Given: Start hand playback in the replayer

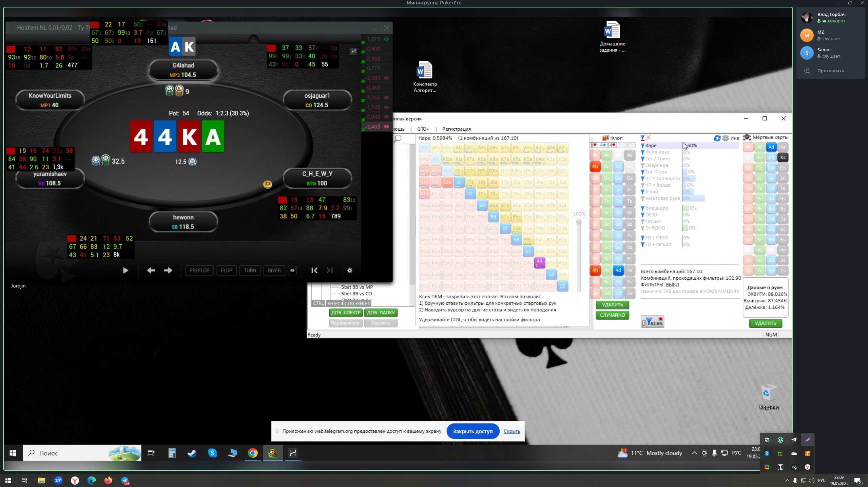Looking at the screenshot, I should click(125, 270).
